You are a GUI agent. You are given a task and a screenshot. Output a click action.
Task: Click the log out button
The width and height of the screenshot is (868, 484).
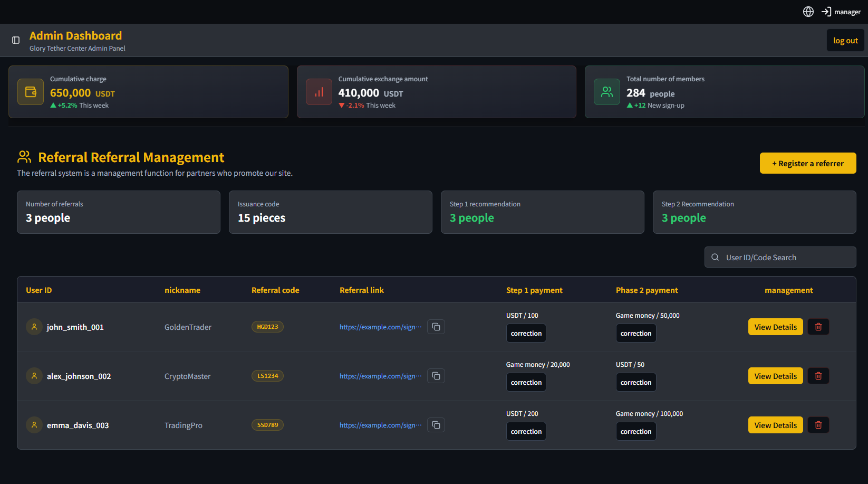pyautogui.click(x=845, y=41)
